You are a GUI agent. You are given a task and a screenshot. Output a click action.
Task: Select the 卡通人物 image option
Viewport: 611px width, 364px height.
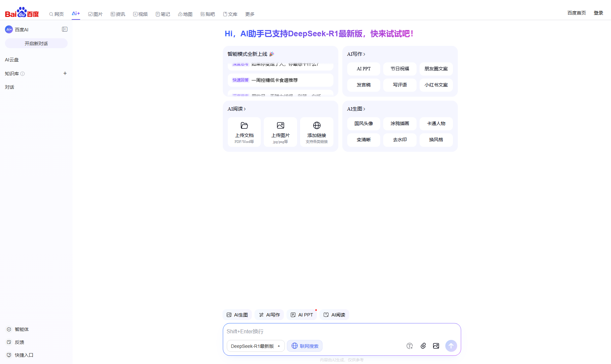[436, 123]
